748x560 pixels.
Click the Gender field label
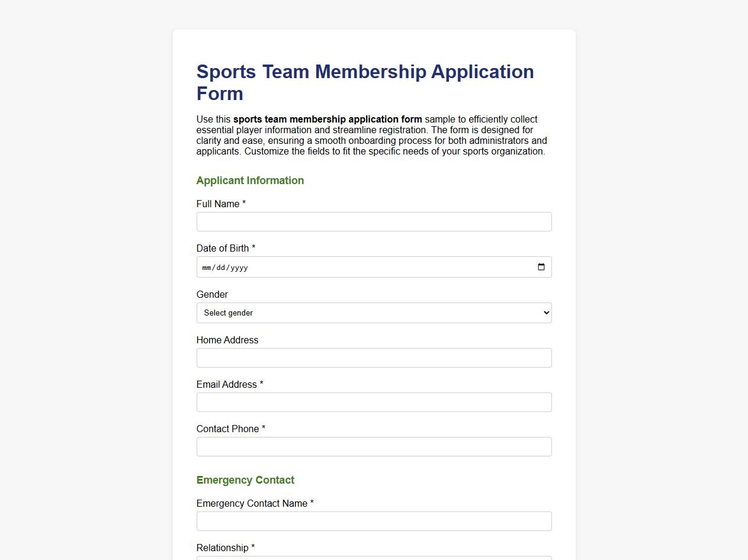tap(212, 294)
